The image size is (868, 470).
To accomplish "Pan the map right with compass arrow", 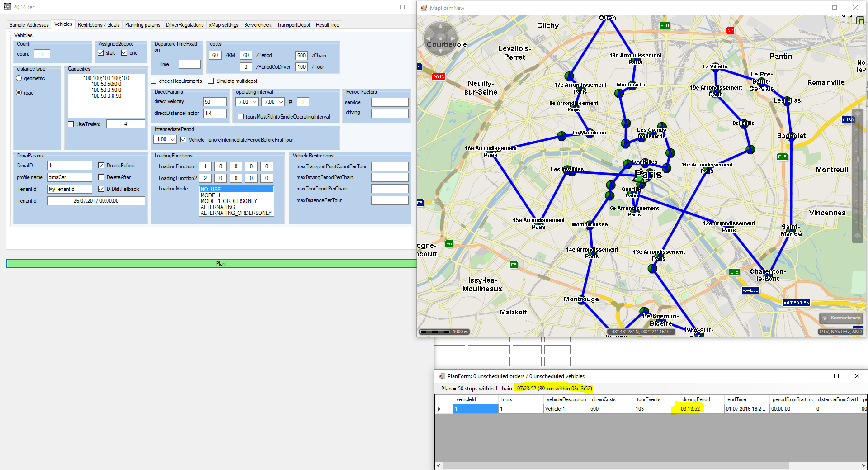I will [x=453, y=38].
